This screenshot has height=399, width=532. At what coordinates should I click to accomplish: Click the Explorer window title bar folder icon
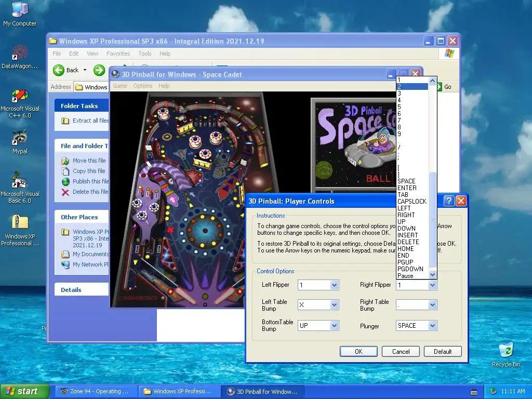click(53, 41)
